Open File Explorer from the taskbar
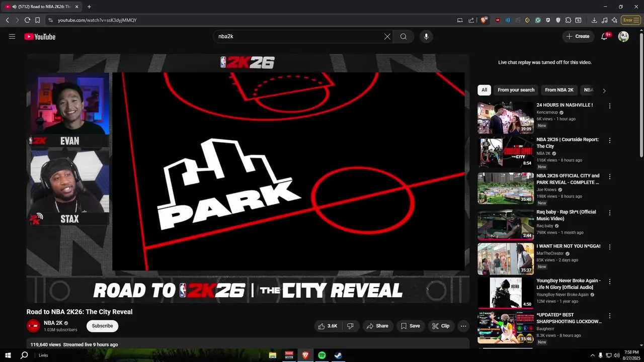This screenshot has height=362, width=644. pyautogui.click(x=273, y=355)
